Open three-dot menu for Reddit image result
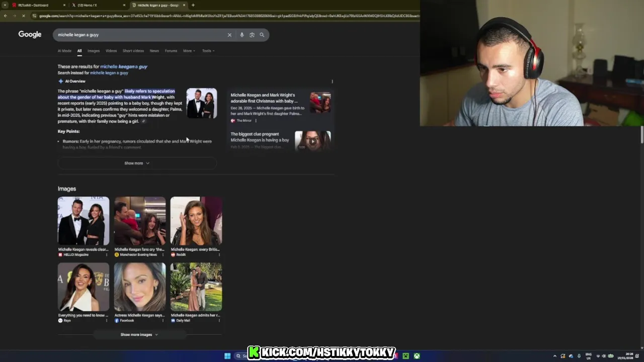644x362 pixels. pyautogui.click(x=219, y=255)
